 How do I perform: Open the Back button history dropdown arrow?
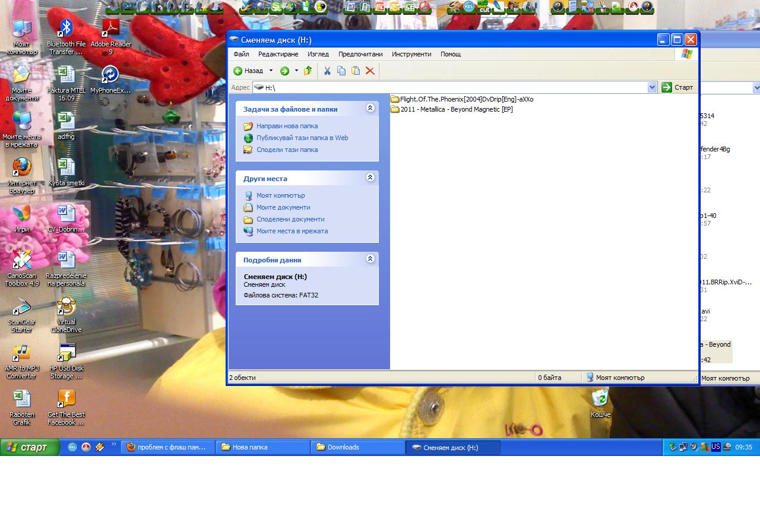[x=271, y=71]
